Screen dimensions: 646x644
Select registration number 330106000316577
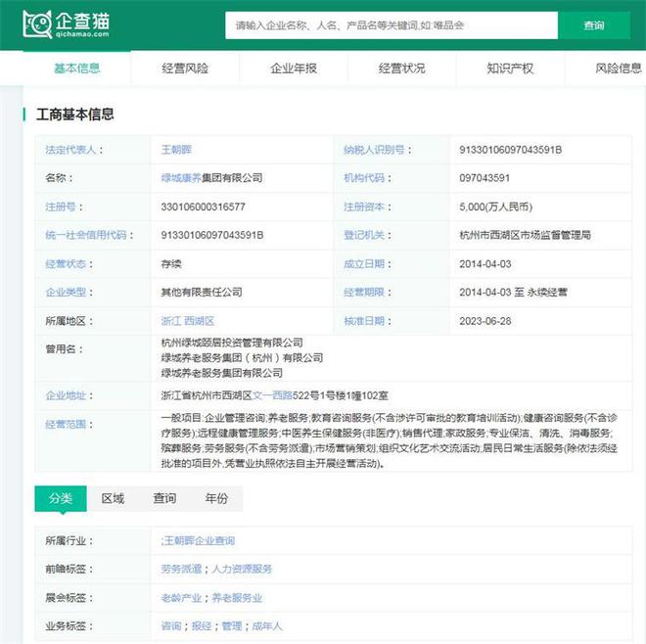pos(204,207)
